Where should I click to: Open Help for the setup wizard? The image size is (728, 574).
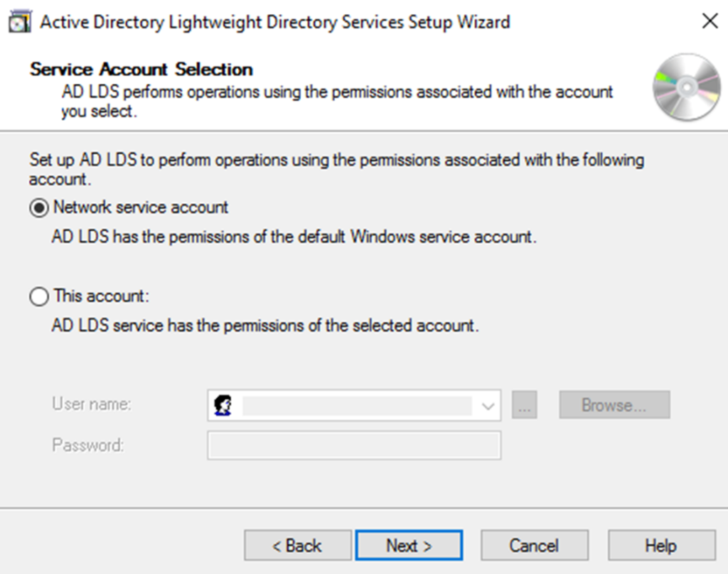coord(661,545)
